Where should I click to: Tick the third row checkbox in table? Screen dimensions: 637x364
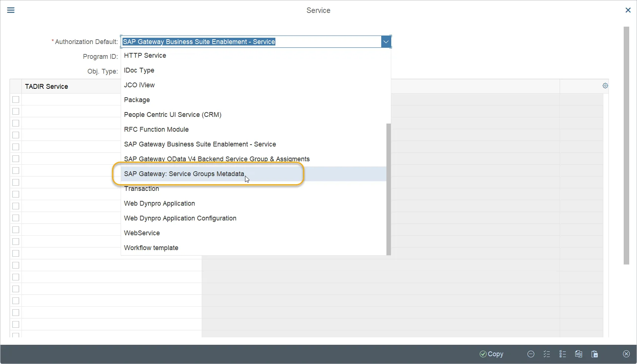(x=16, y=123)
